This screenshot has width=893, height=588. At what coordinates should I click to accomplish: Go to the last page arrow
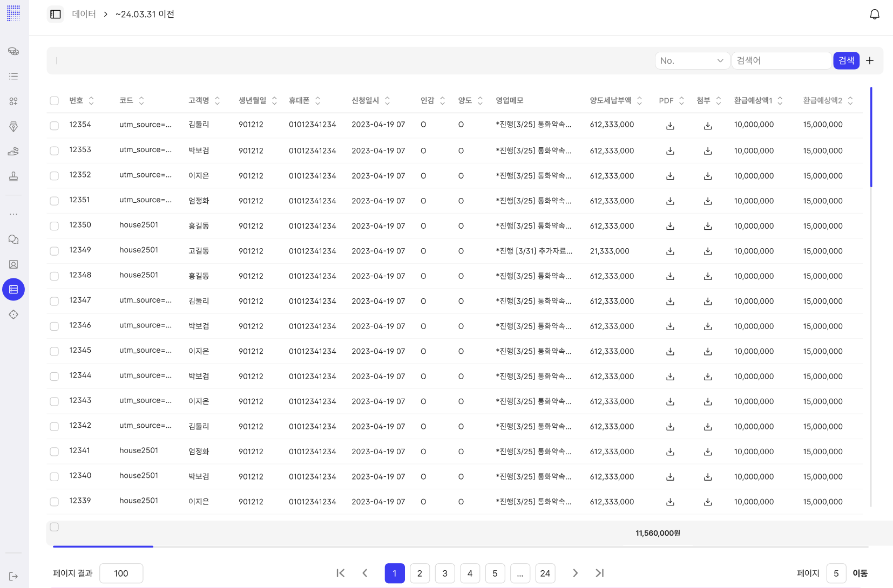[x=599, y=573]
